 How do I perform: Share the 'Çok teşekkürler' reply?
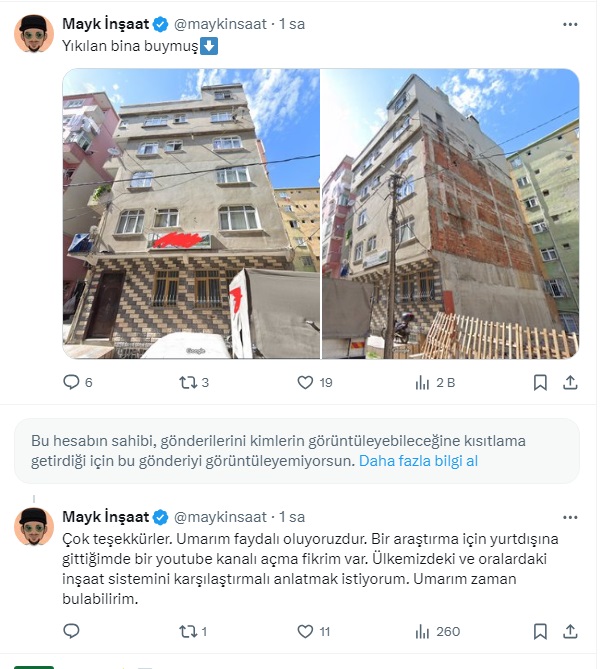click(x=570, y=631)
